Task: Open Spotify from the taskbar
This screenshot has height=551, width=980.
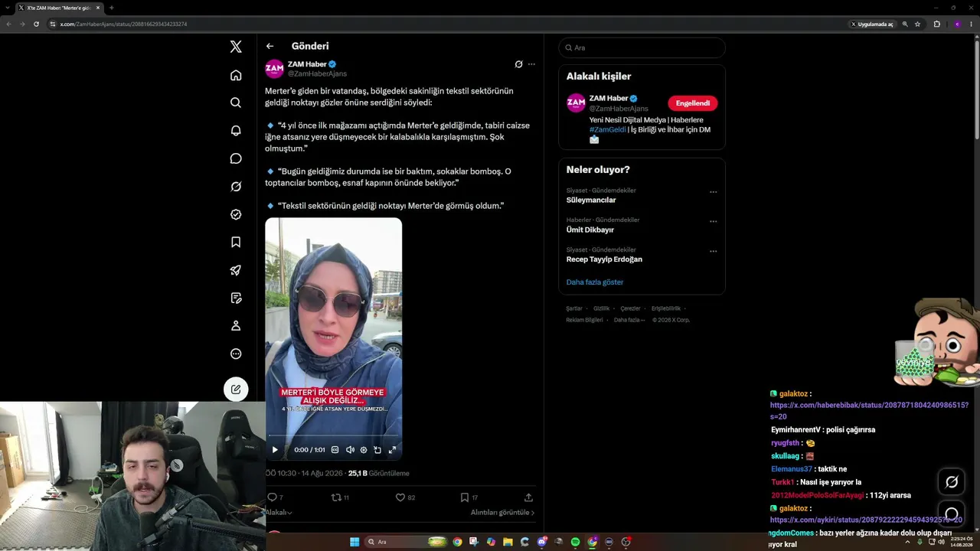Action: point(575,542)
